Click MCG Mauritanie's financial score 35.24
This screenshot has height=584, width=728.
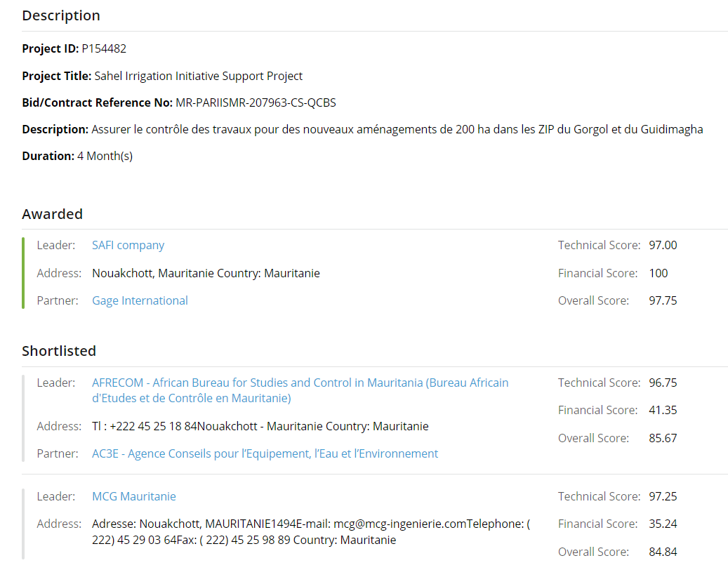tap(663, 524)
